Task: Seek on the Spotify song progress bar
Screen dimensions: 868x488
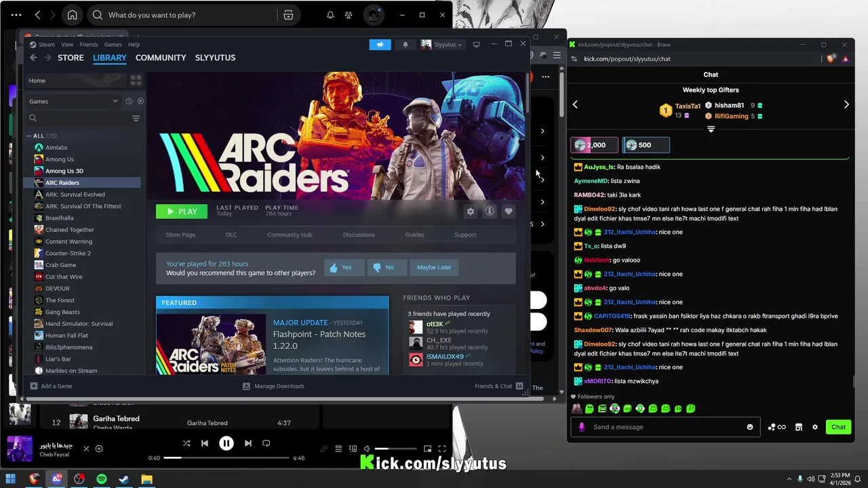Action: [226, 458]
